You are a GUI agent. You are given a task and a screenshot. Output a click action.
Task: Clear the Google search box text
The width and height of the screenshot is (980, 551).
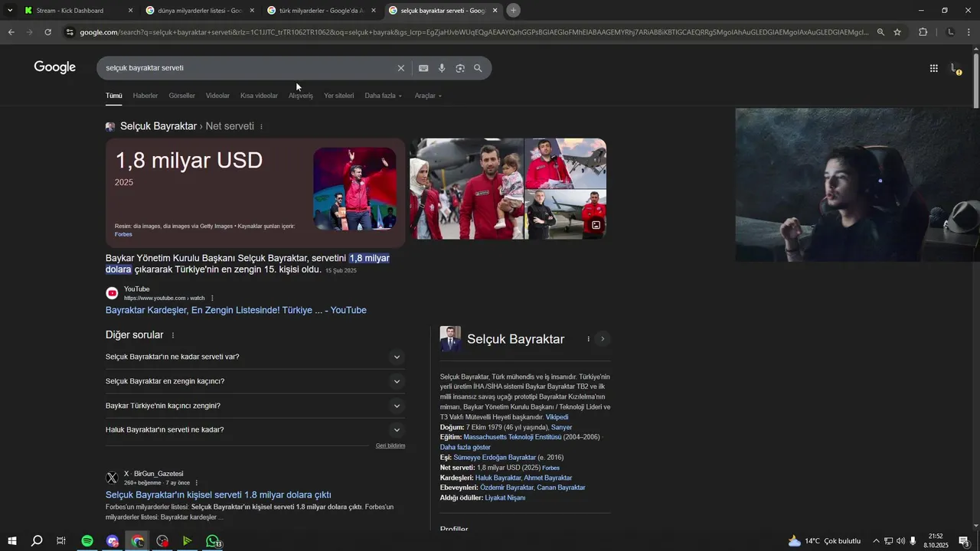pyautogui.click(x=400, y=68)
